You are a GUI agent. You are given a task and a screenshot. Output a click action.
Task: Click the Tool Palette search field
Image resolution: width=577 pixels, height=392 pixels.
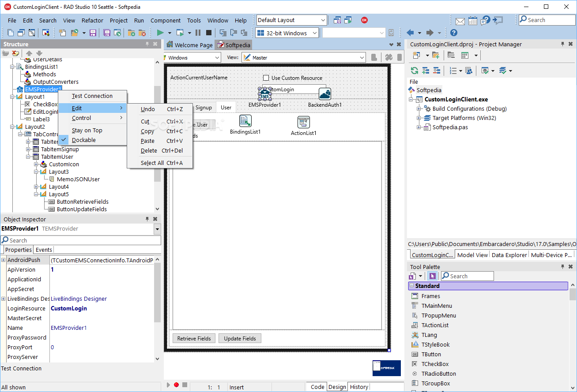(x=467, y=276)
